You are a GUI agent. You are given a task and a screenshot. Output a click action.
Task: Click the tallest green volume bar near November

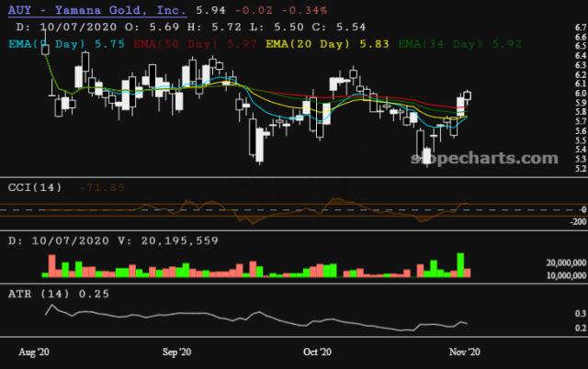coord(460,265)
